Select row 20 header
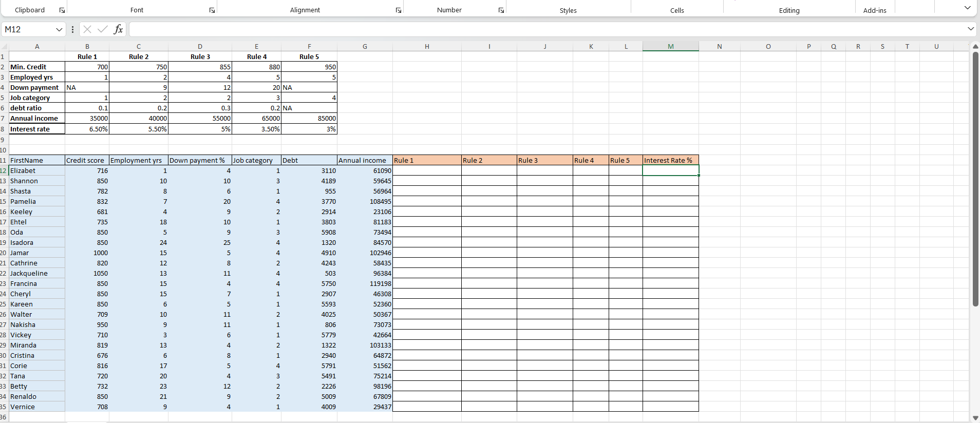The image size is (980, 423). pyautogui.click(x=3, y=253)
